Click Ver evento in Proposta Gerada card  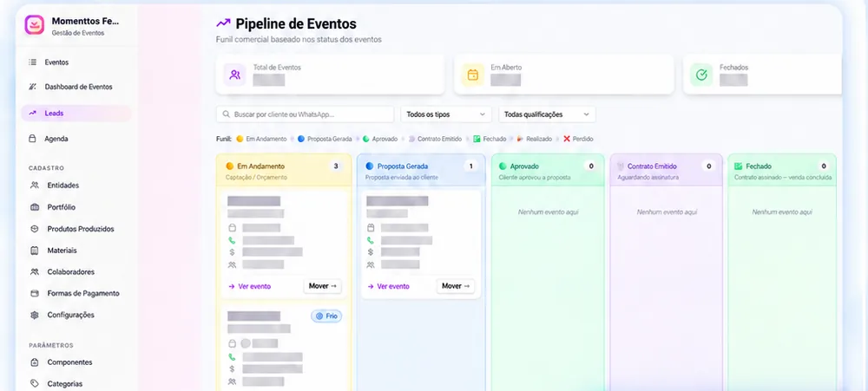[389, 286]
